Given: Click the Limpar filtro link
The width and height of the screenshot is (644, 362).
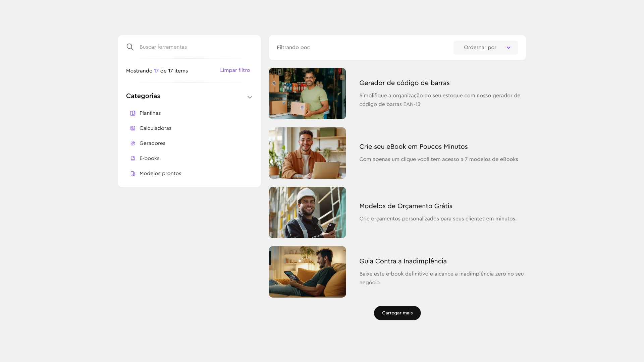Looking at the screenshot, I should coord(235,70).
